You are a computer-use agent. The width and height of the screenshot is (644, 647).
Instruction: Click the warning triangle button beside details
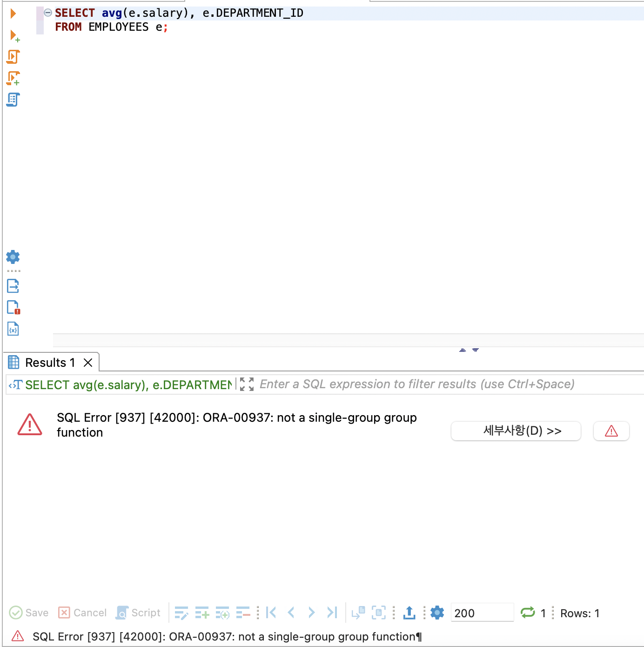click(x=611, y=431)
